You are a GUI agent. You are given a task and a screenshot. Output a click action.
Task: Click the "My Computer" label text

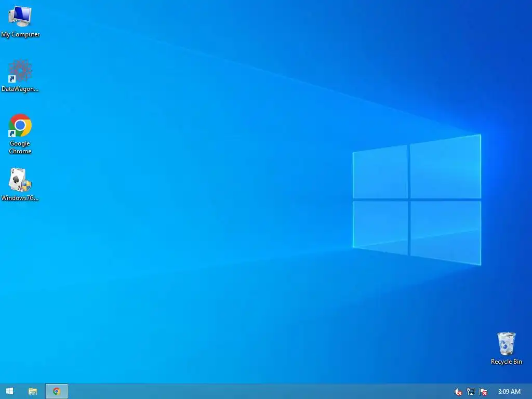click(x=20, y=34)
